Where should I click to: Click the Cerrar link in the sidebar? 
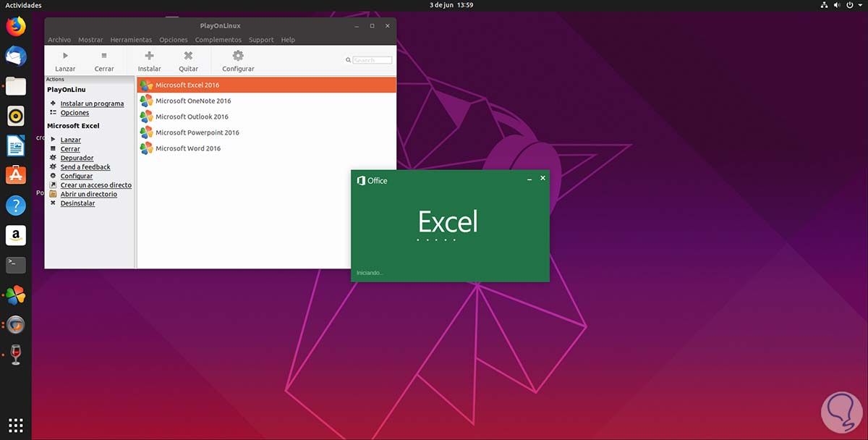point(70,149)
